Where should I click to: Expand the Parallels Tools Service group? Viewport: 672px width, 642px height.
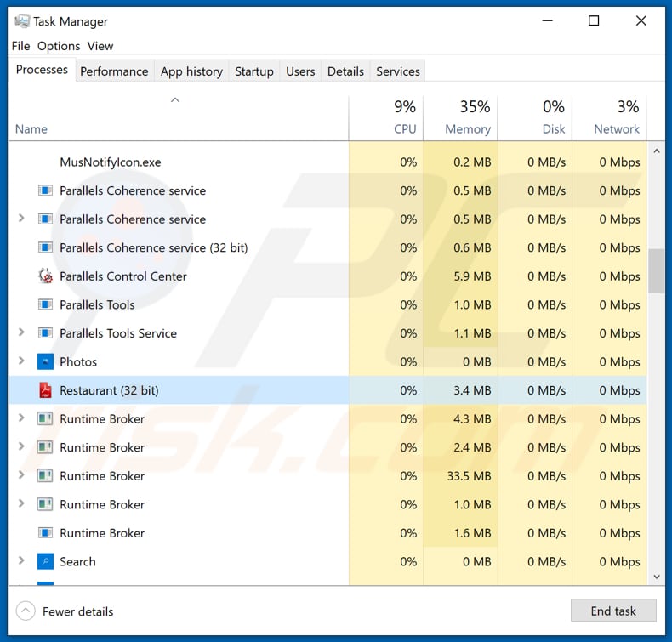[21, 332]
